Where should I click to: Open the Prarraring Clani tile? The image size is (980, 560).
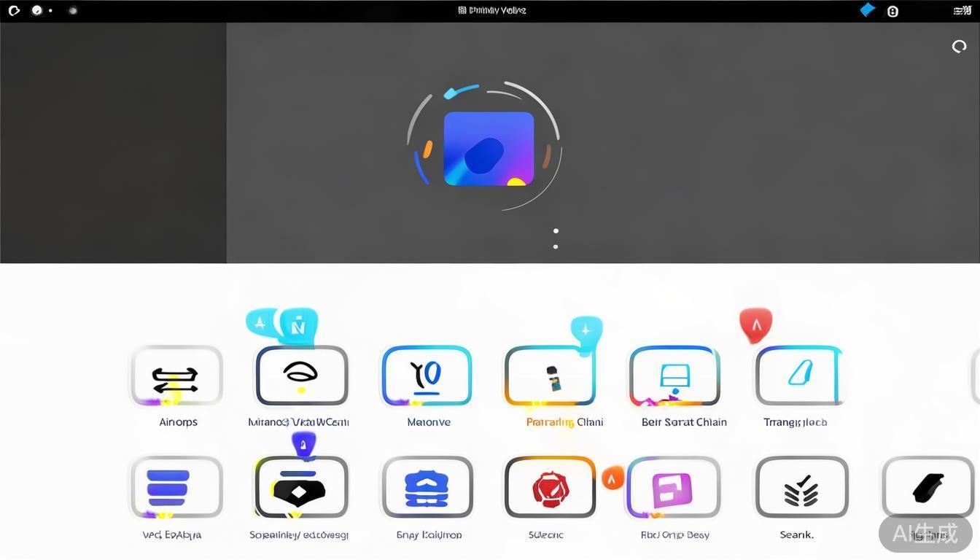[x=551, y=376]
